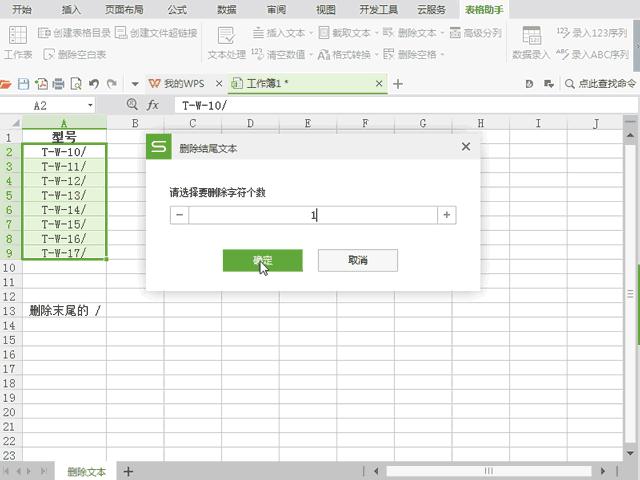Open the 审阅 ribbon tab
The height and width of the screenshot is (480, 640).
276,9
